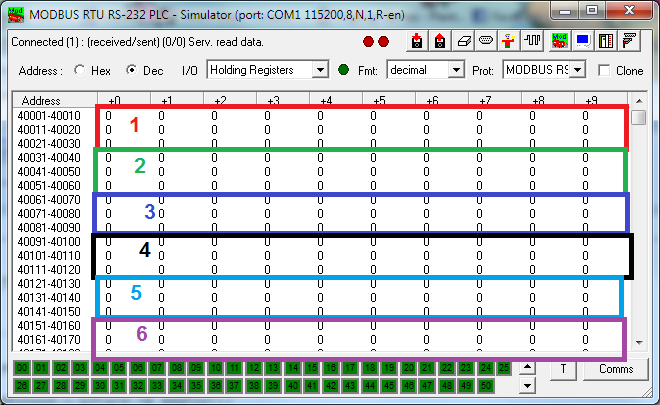
Task: Toggle station 10 enable button
Action: pyautogui.click(x=216, y=368)
